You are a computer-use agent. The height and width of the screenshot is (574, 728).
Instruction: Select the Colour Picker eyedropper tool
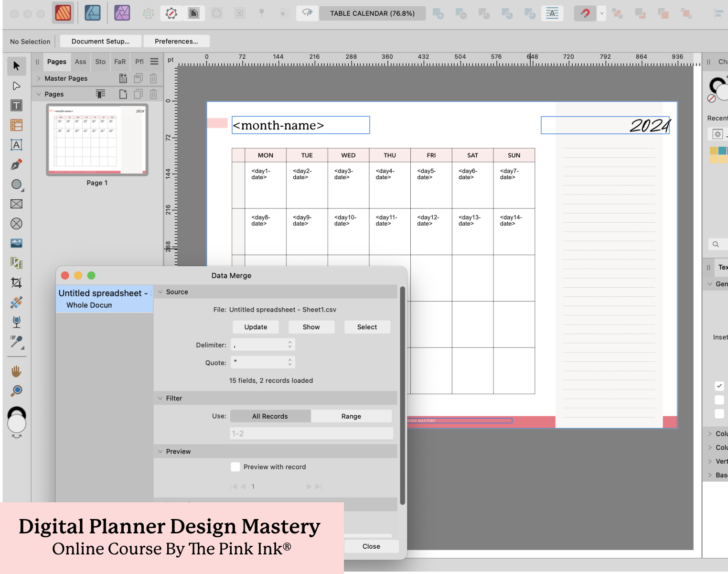[x=17, y=342]
